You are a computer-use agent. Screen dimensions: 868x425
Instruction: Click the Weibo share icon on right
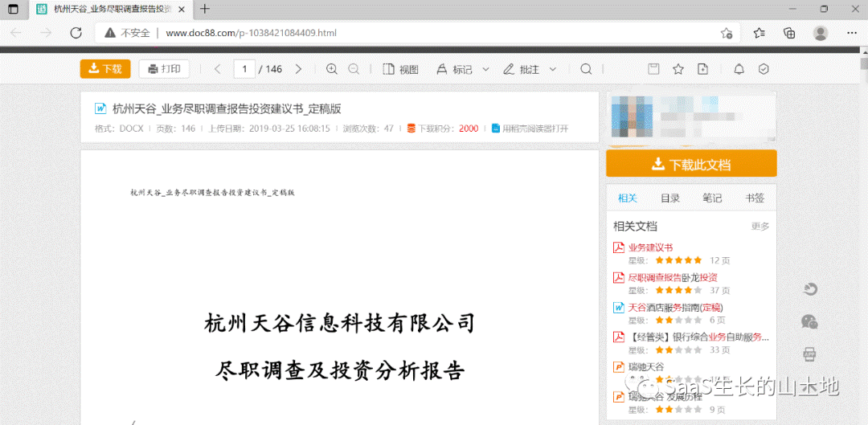(x=809, y=289)
